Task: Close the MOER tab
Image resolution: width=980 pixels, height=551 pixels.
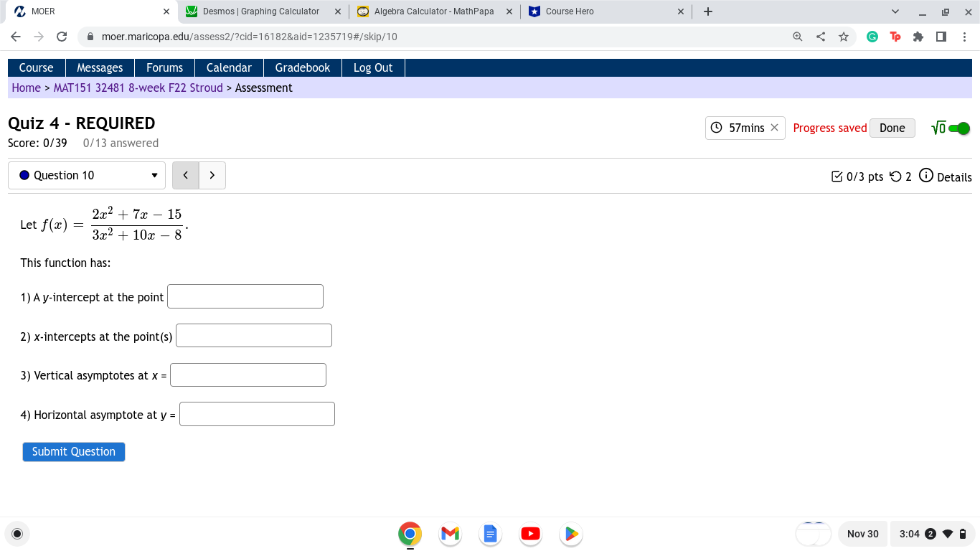Action: pos(166,11)
